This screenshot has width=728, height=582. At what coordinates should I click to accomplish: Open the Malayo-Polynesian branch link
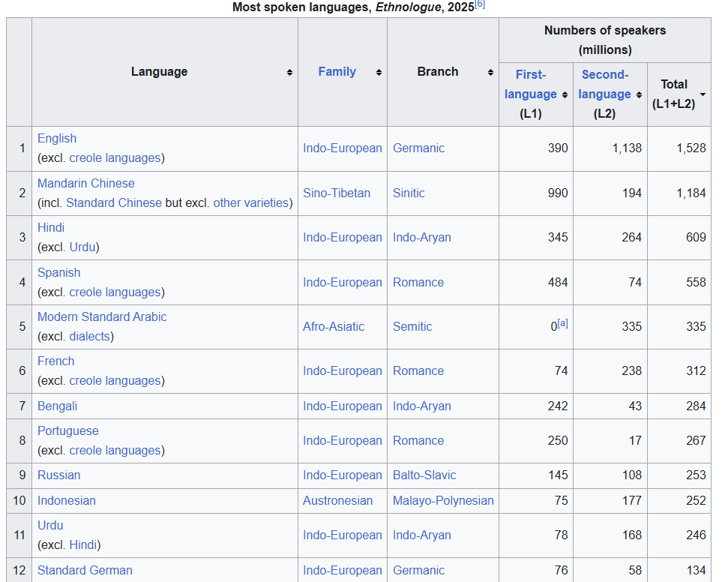443,500
